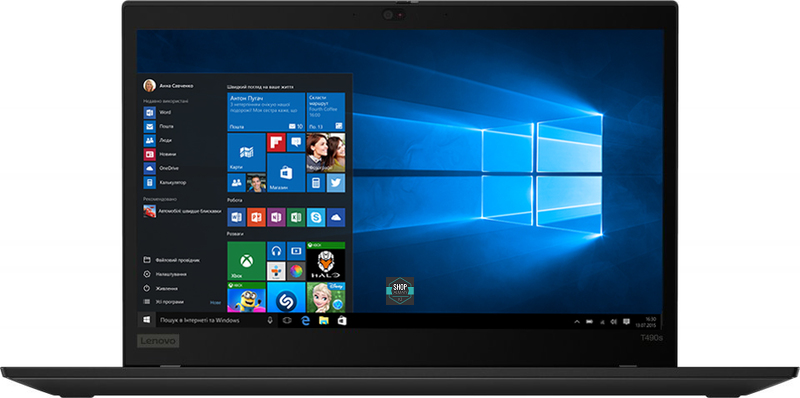Click microphone icon in search box
The width and height of the screenshot is (800, 398).
tap(270, 320)
